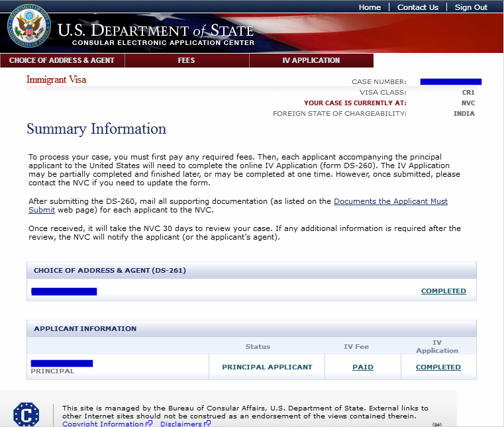Click the VISA CLASS label
The width and height of the screenshot is (504, 427).
383,93
